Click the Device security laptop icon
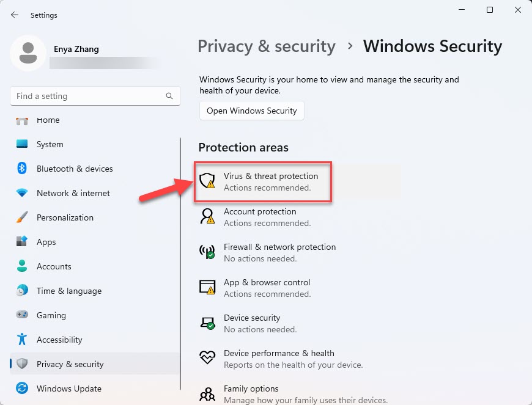532x405 pixels. pyautogui.click(x=207, y=323)
